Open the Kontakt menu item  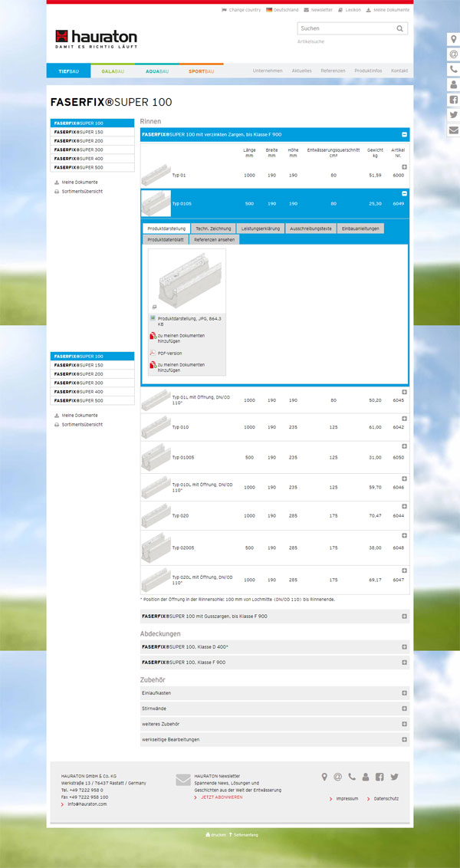point(399,71)
